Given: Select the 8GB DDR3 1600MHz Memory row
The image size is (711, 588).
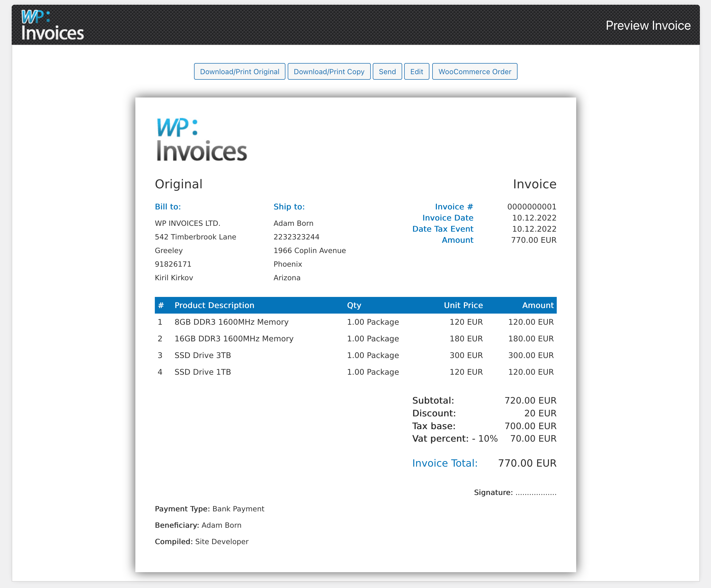Looking at the screenshot, I should [231, 322].
